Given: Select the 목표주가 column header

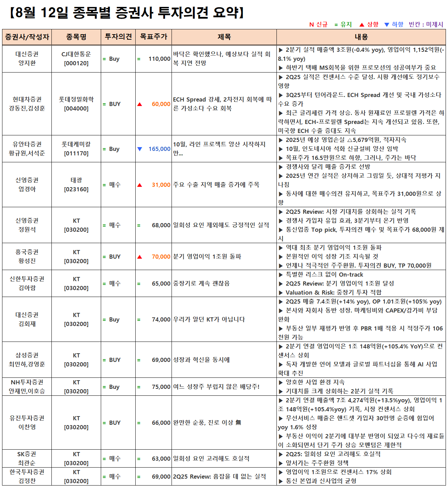Looking at the screenshot, I should pyautogui.click(x=154, y=37).
